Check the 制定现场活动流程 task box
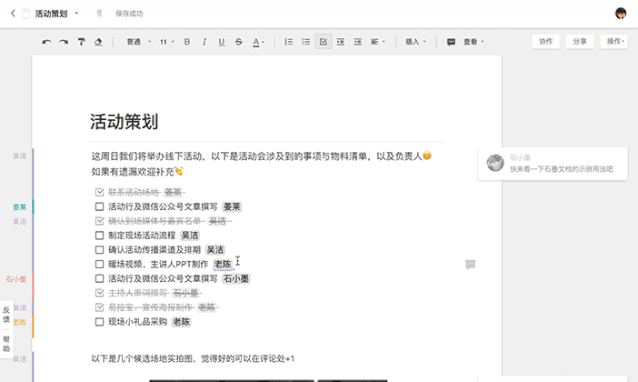Screen dimensions: 638x382 tap(99, 236)
